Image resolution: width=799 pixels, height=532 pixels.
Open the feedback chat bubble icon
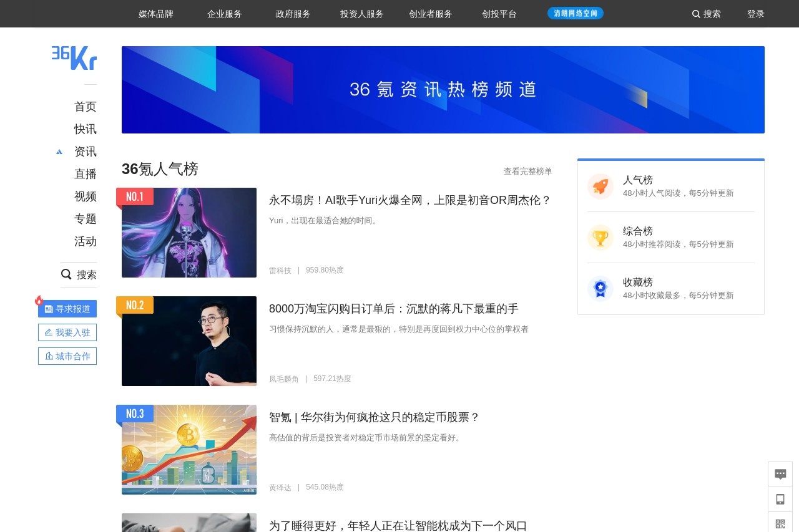click(780, 474)
